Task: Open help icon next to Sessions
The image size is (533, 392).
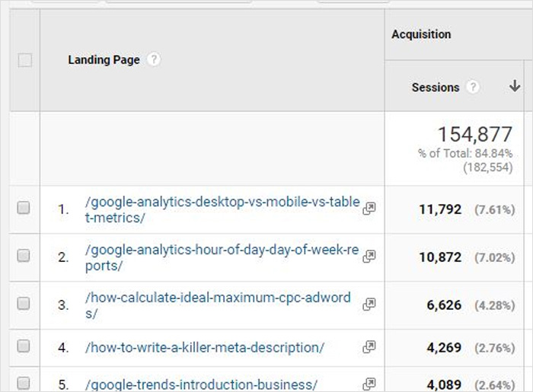Action: pyautogui.click(x=473, y=88)
